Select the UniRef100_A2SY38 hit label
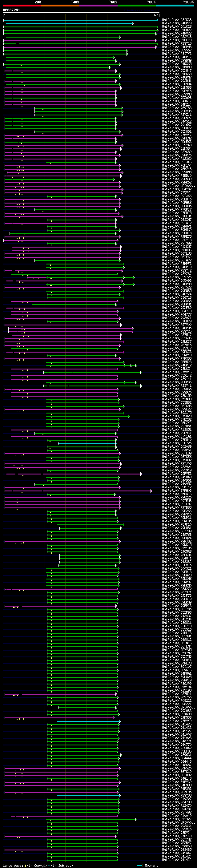 [177, 796]
